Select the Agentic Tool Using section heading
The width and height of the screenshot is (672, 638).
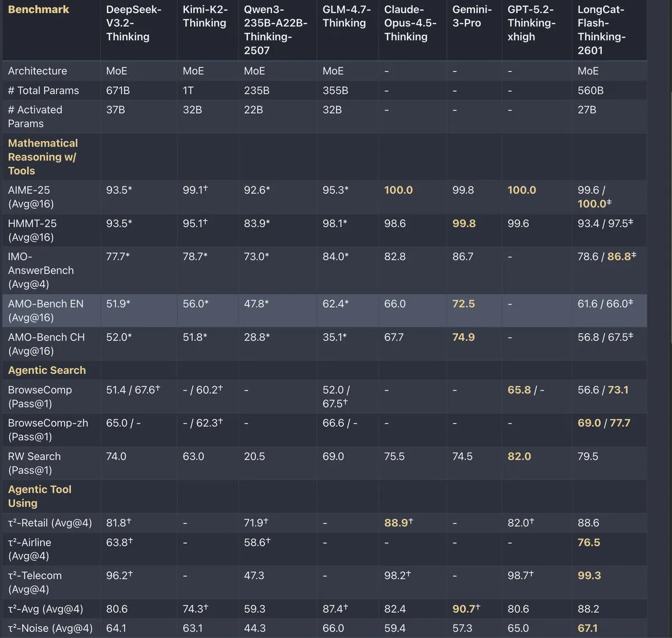point(40,496)
